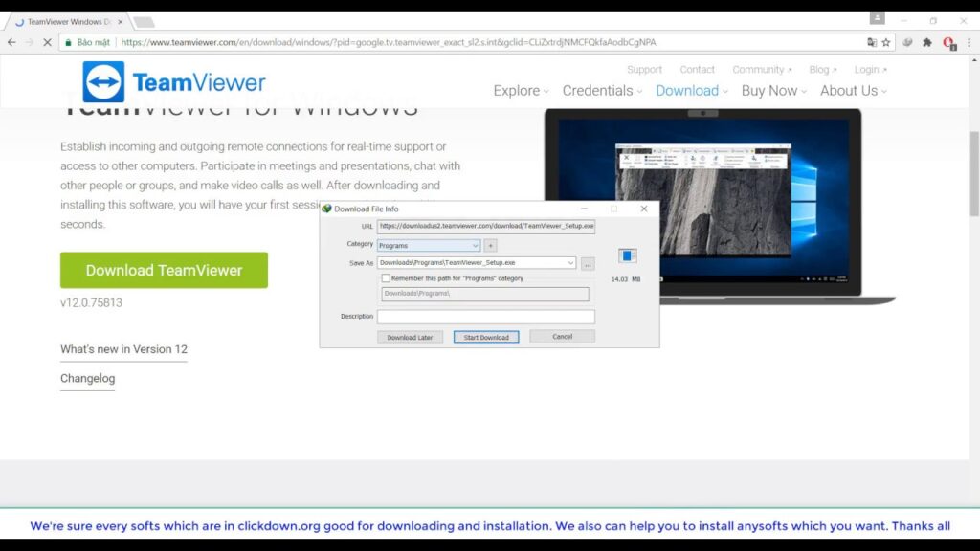980x551 pixels.
Task: Click the TeamViewer logo
Action: point(174,82)
